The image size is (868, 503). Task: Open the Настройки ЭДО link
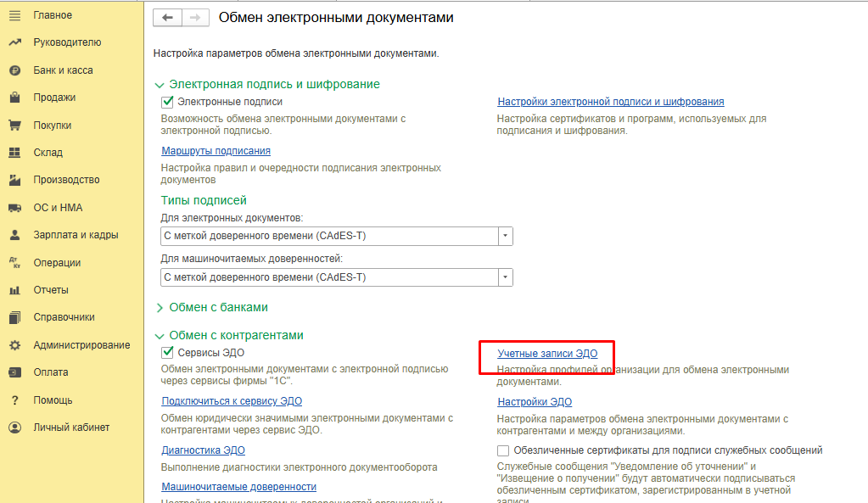click(x=535, y=402)
